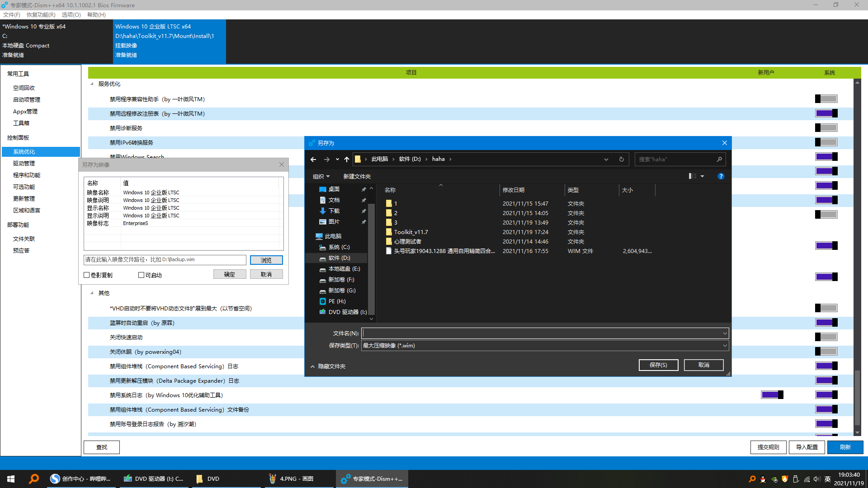Click 保存(S) button

[658, 365]
